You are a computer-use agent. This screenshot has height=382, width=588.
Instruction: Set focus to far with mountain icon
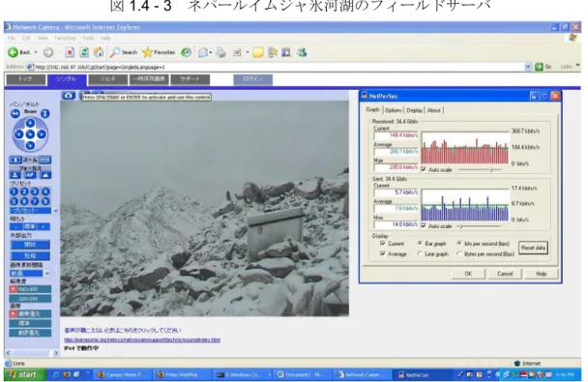(x=45, y=175)
